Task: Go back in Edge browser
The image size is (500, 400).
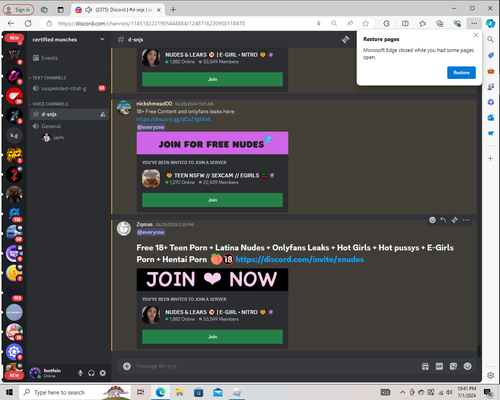Action: click(x=11, y=23)
